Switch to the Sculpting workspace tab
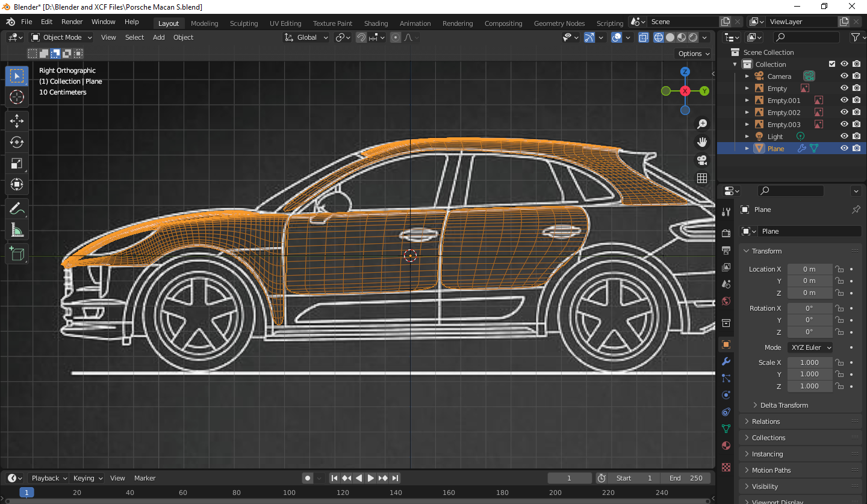The width and height of the screenshot is (867, 504). coord(243,23)
